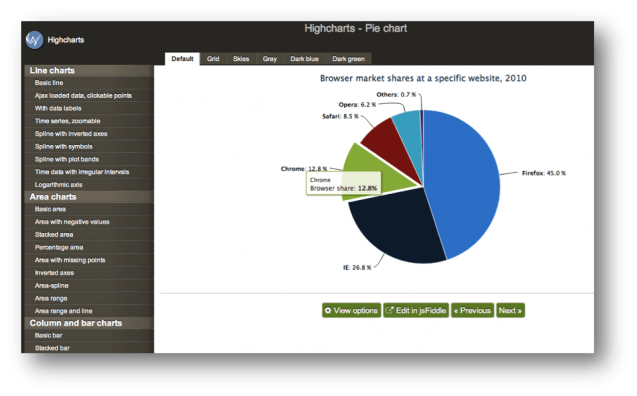
Task: Click the Area charts section header
Action: click(x=89, y=197)
